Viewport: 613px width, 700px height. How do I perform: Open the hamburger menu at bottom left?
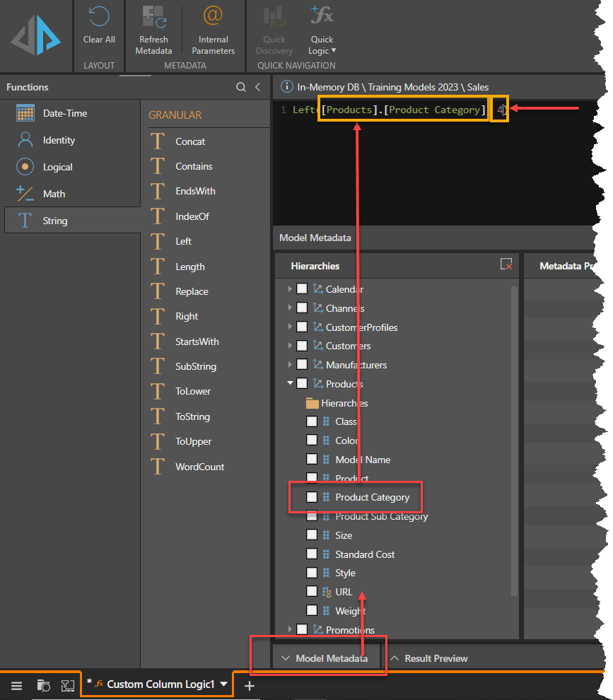tap(16, 685)
